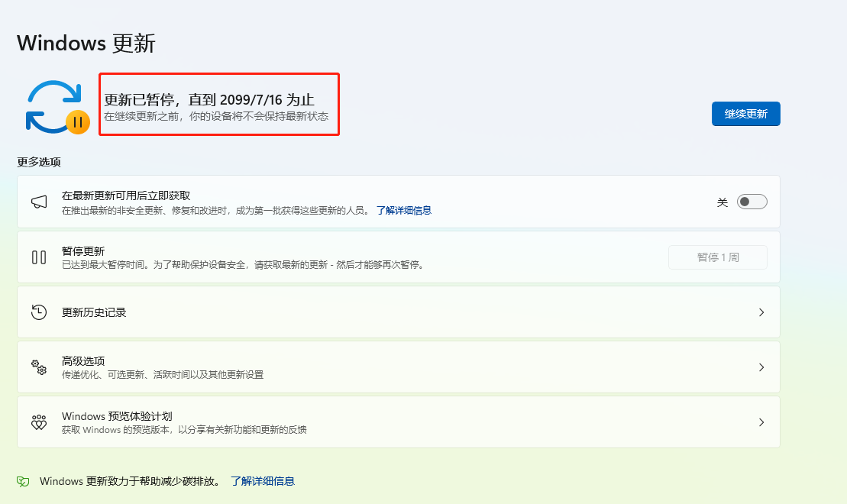
Task: Click the 关 label next to toggle
Action: tap(723, 202)
